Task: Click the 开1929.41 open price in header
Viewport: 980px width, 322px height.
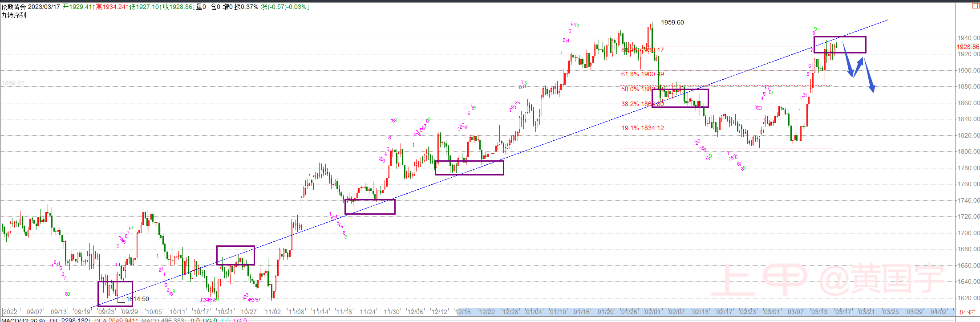Action: tap(79, 7)
